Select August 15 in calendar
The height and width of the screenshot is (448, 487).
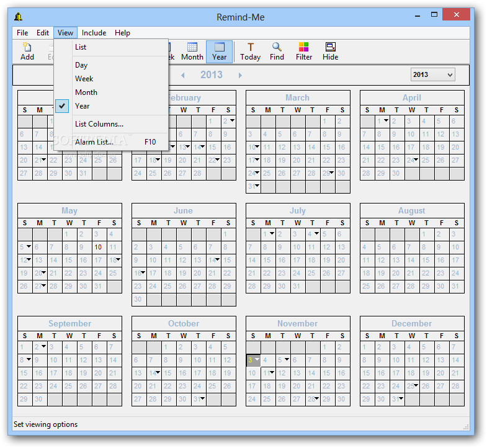click(x=426, y=260)
